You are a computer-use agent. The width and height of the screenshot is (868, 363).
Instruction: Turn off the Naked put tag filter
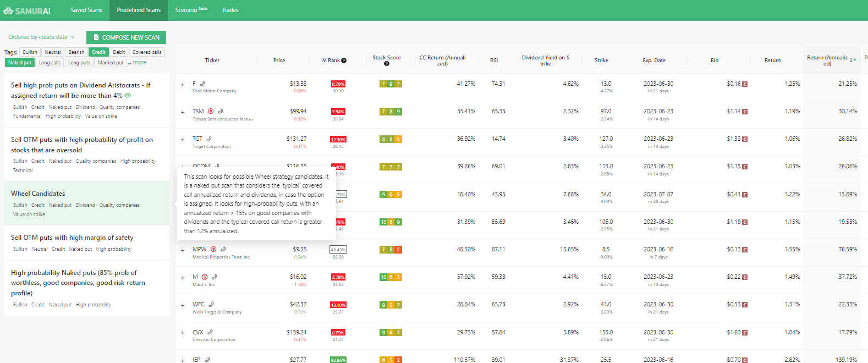point(20,63)
